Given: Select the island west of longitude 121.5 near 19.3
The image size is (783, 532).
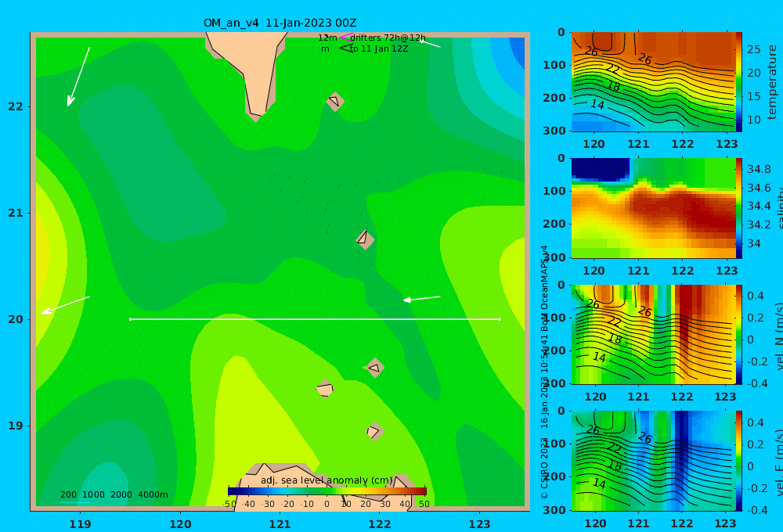Looking at the screenshot, I should click(x=325, y=389).
